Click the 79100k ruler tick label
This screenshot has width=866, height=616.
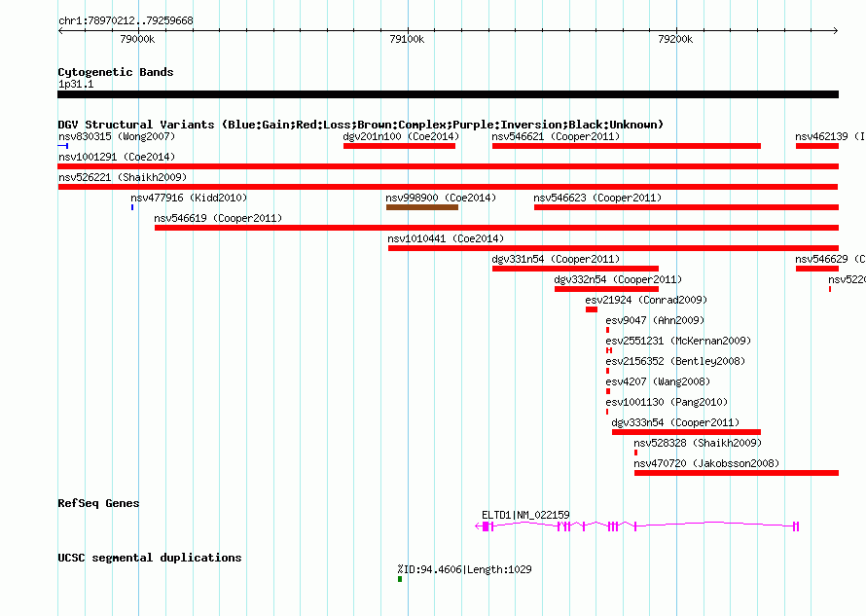point(407,39)
